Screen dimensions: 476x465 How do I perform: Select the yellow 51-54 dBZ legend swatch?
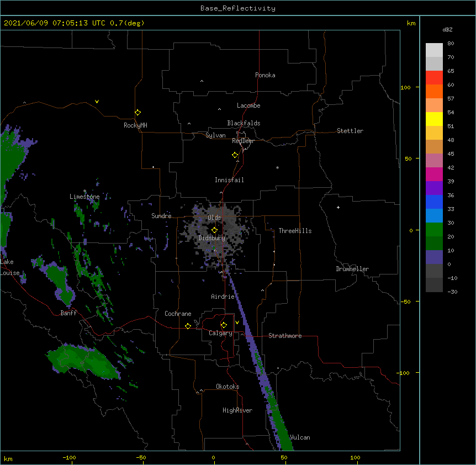434,119
